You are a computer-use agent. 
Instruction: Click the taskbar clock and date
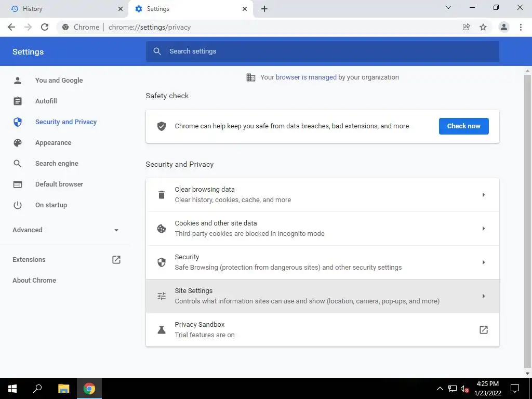click(x=487, y=389)
